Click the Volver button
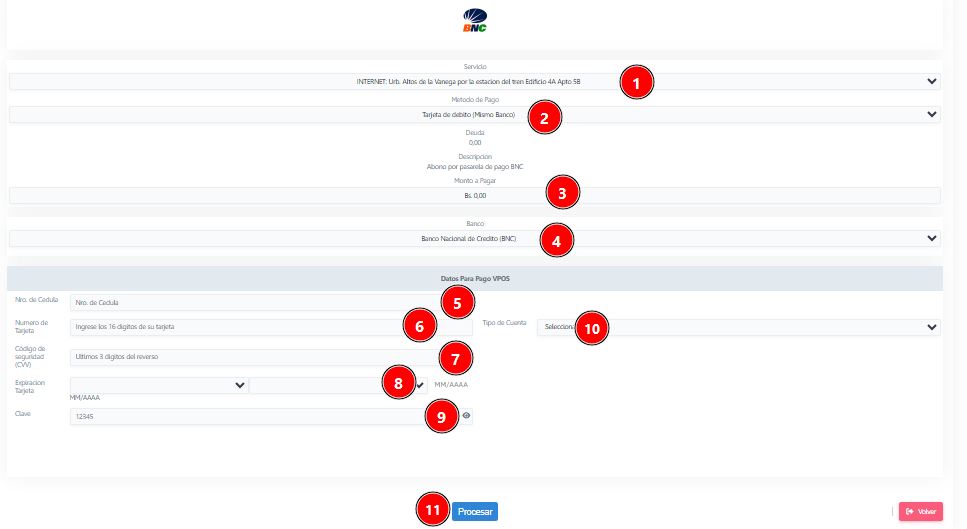This screenshot has width=967, height=529. [920, 512]
